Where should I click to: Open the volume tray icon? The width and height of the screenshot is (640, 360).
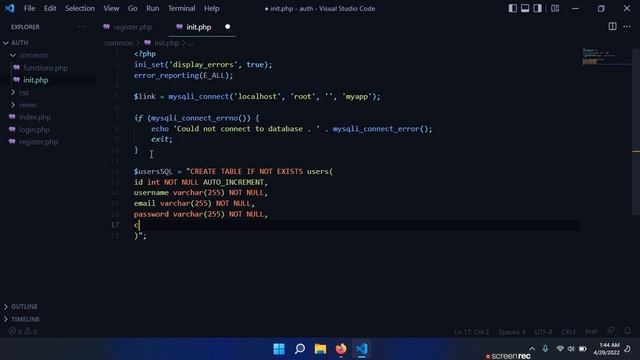[x=571, y=349]
